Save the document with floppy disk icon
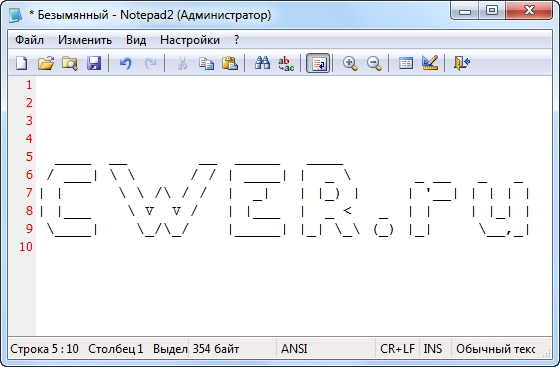 coord(94,63)
